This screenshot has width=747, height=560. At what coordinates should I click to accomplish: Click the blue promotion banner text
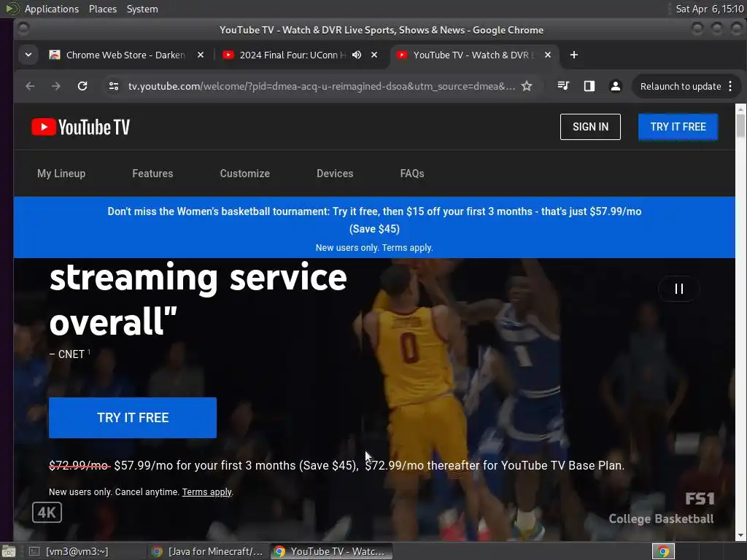tap(374, 220)
